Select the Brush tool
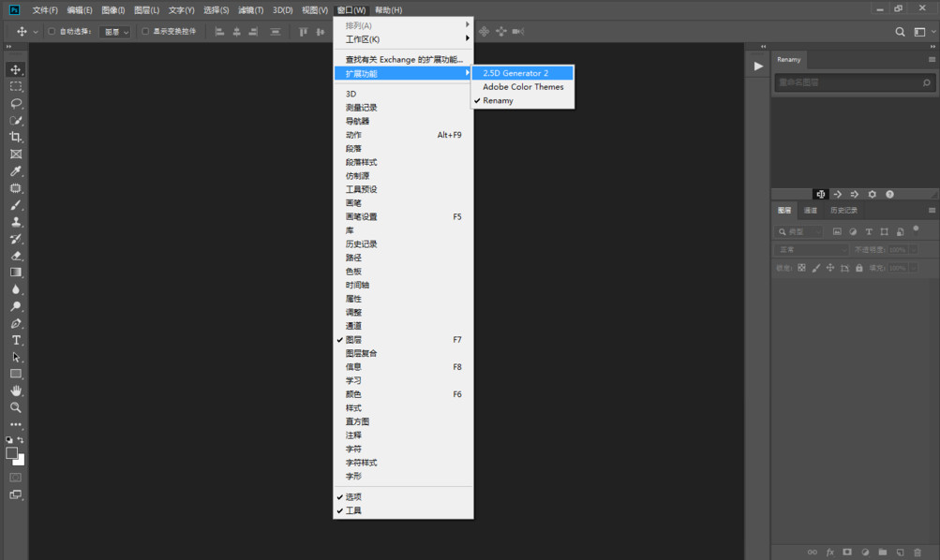 point(16,205)
